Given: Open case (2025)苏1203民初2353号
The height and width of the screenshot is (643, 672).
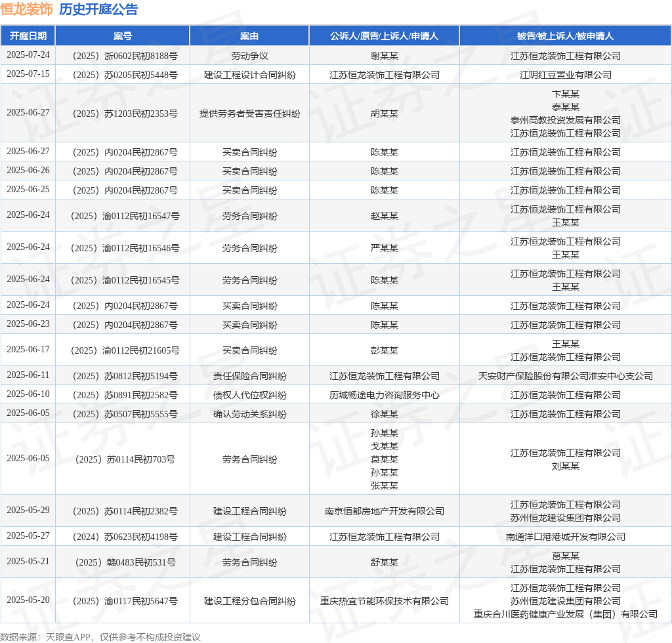Looking at the screenshot, I should (123, 114).
